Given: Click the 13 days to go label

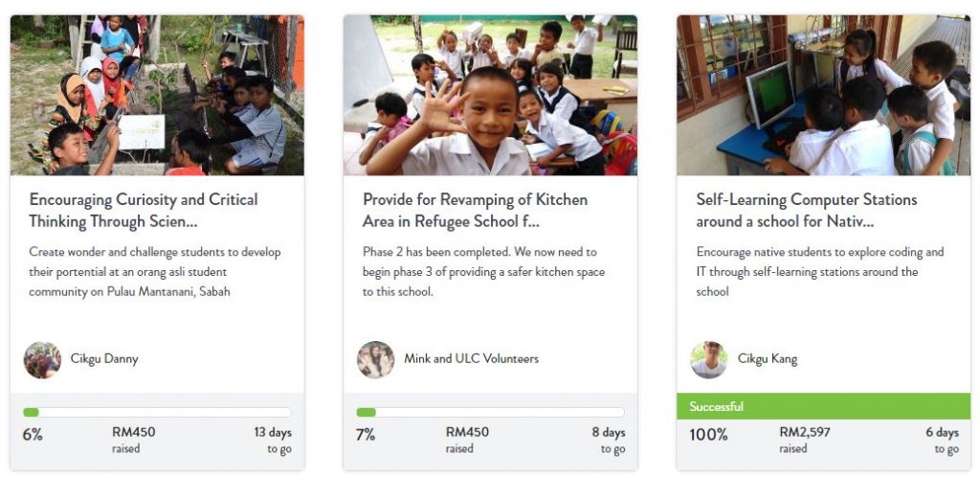Looking at the screenshot, I should pos(272,440).
